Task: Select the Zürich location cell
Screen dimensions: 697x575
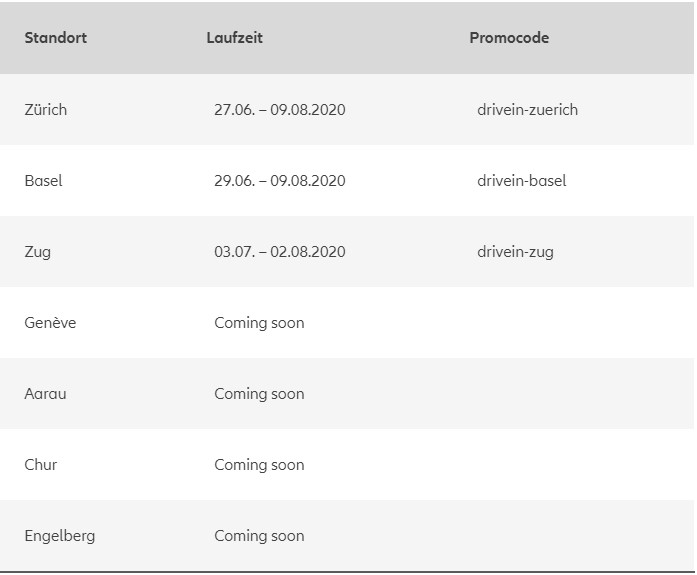Action: coord(46,110)
